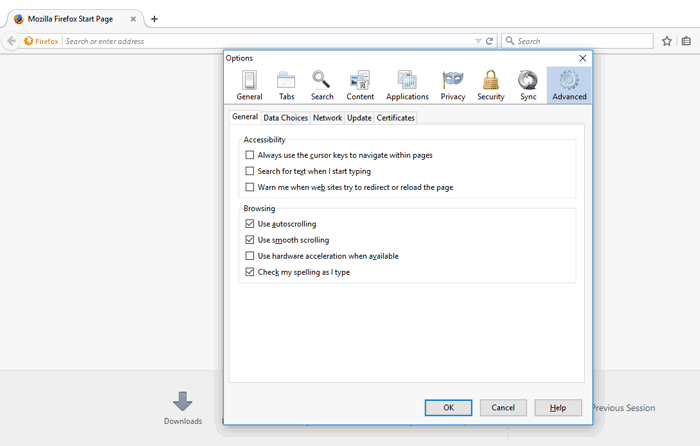Open a new tab with plus

pos(154,19)
